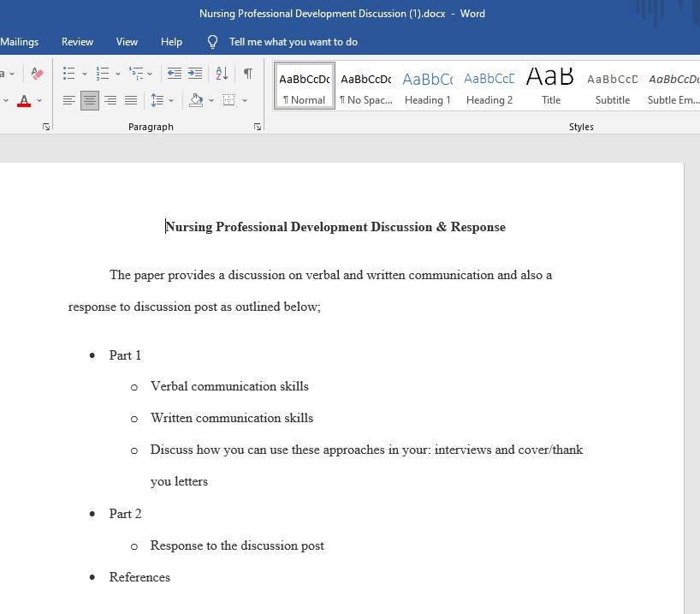Viewport: 700px width, 614px height.
Task: Expand the Multilevel List dropdown arrow
Action: (150, 74)
